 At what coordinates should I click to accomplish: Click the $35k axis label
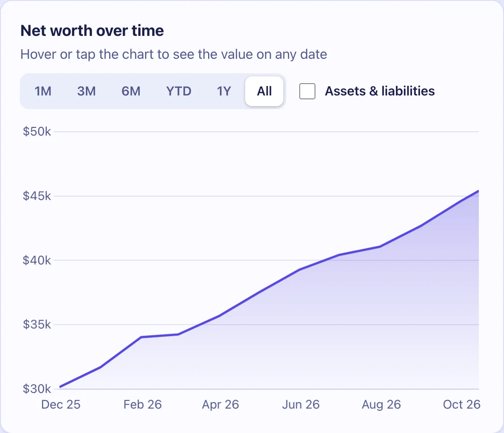(37, 325)
